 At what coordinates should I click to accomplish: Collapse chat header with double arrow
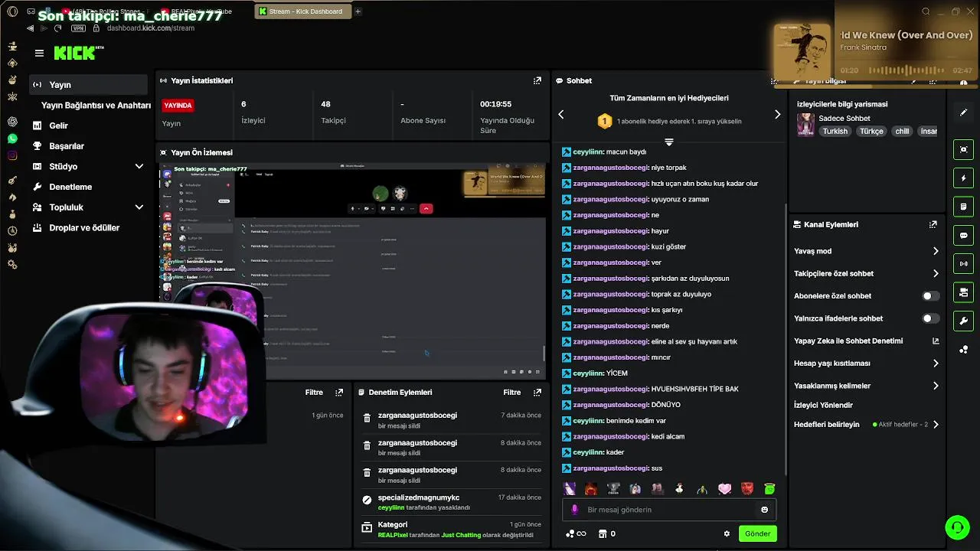tap(668, 142)
